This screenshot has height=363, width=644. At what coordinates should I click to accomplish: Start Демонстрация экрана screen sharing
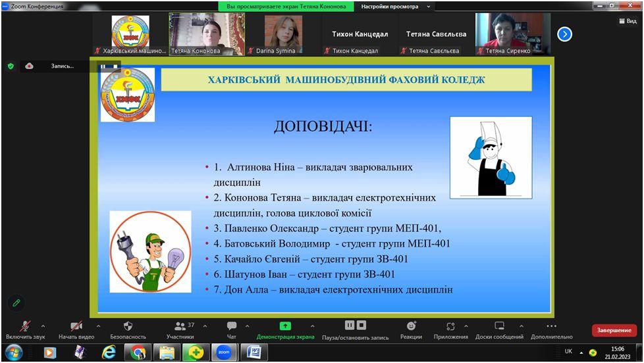tap(285, 330)
